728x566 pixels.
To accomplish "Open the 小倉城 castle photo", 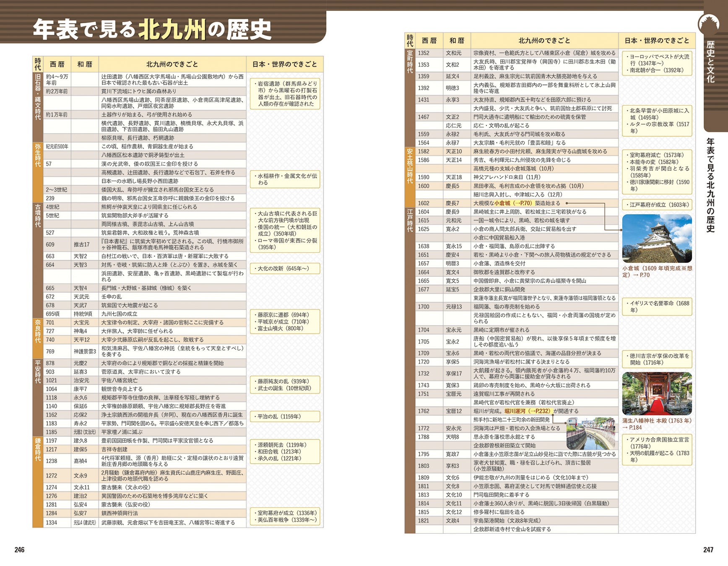I will pyautogui.click(x=657, y=238).
